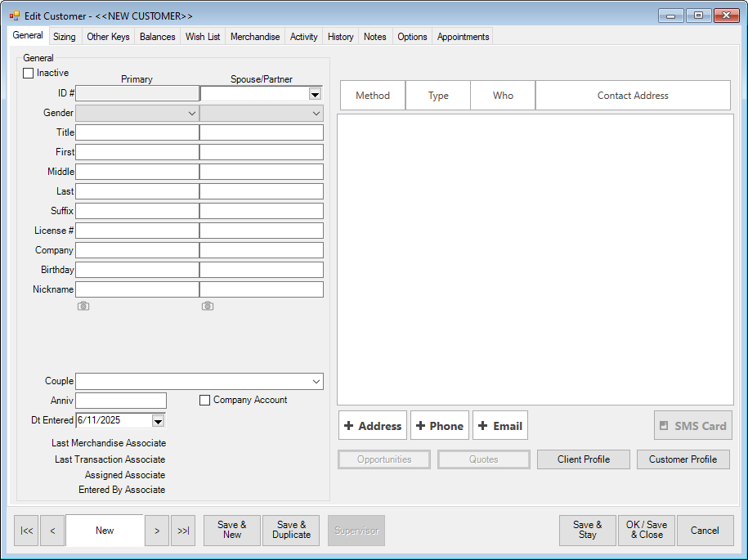Go to the next customer record
748x560 pixels.
point(157,531)
